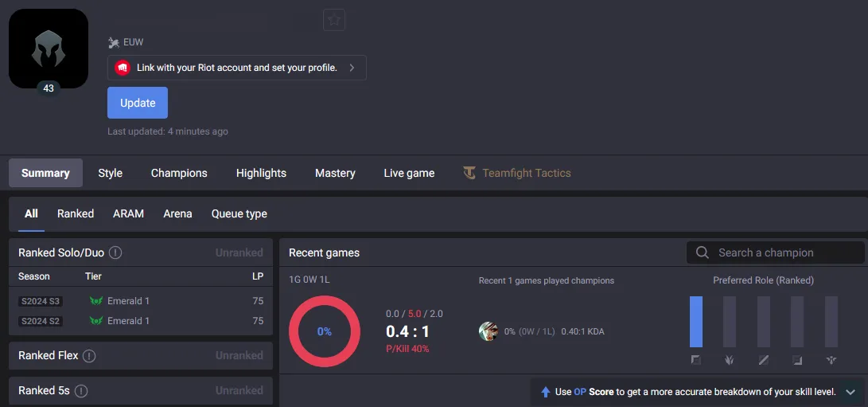Image resolution: width=868 pixels, height=407 pixels.
Task: Go to the Highlights tab
Action: [x=261, y=173]
